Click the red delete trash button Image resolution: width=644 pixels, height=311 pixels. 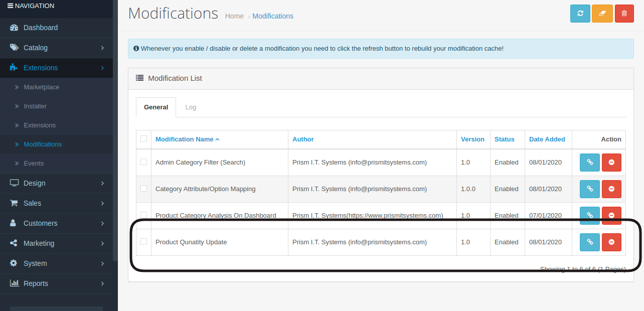tap(624, 14)
